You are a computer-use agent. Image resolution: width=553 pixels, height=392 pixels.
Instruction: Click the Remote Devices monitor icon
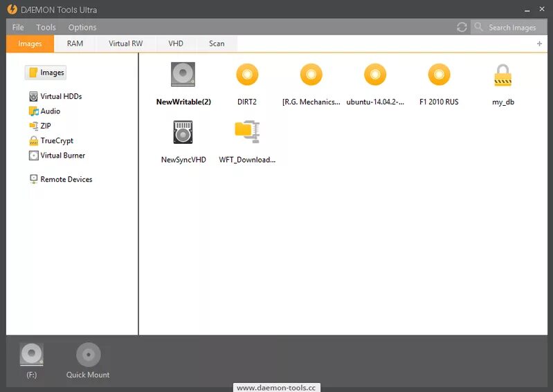click(33, 179)
